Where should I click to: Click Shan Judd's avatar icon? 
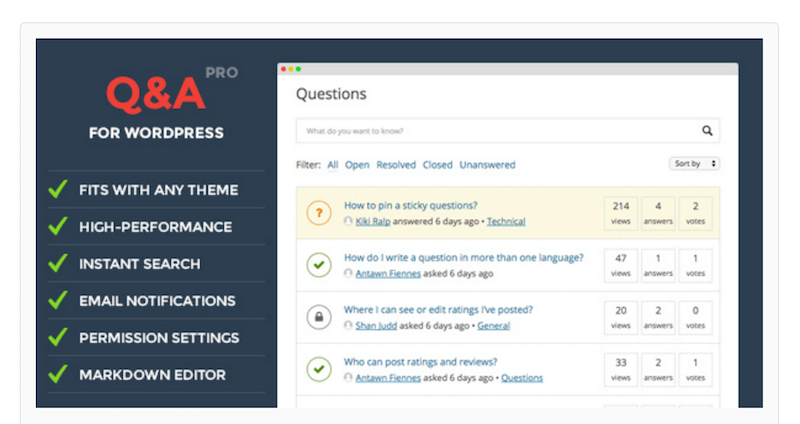(348, 325)
